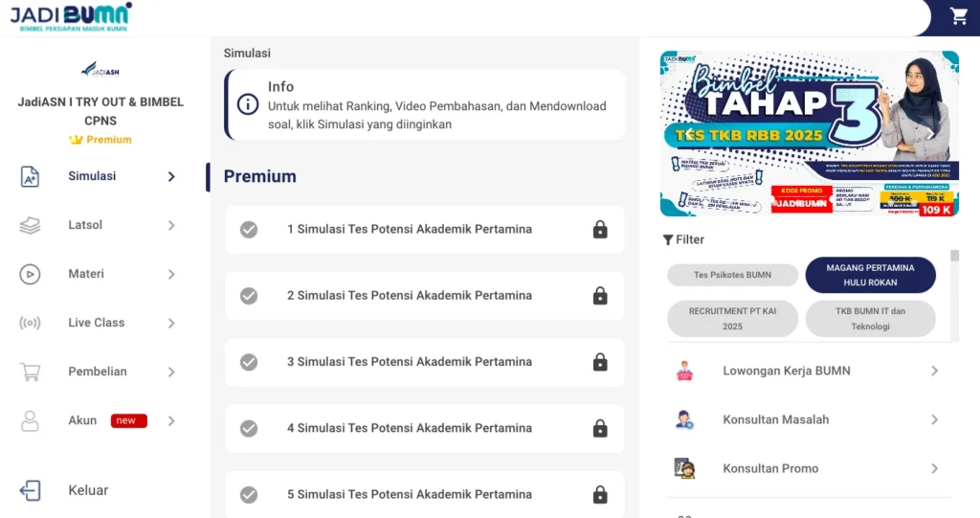Click the Latsol stacked layers icon
Screen dimensions: 980x518
30,225
